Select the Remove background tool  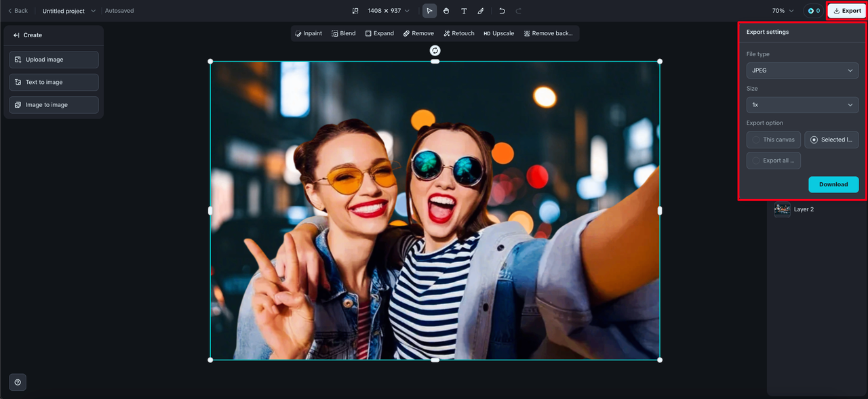(549, 33)
